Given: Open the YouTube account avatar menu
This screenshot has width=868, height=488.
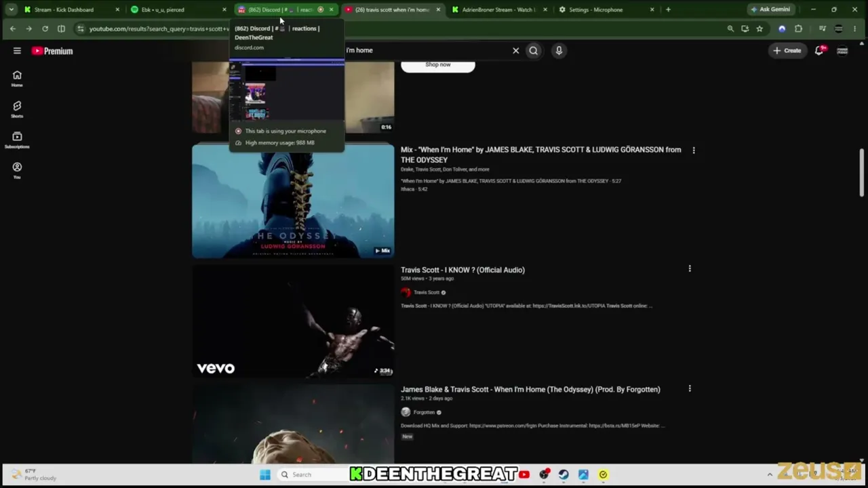Looking at the screenshot, I should (842, 51).
